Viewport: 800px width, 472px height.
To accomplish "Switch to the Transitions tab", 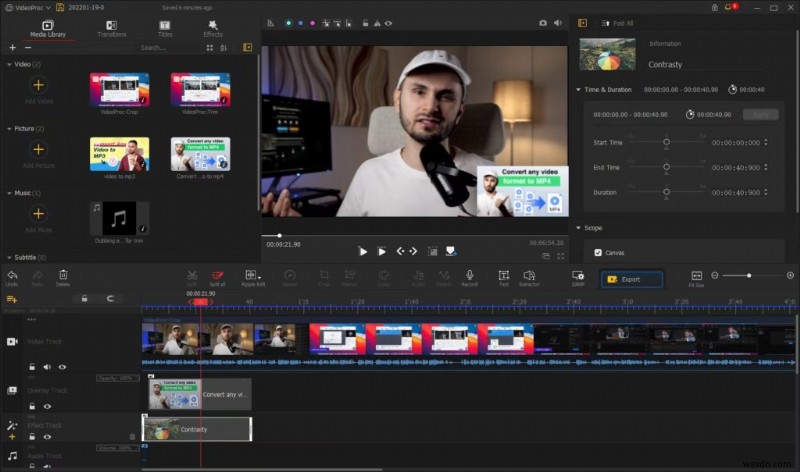I will [112, 27].
